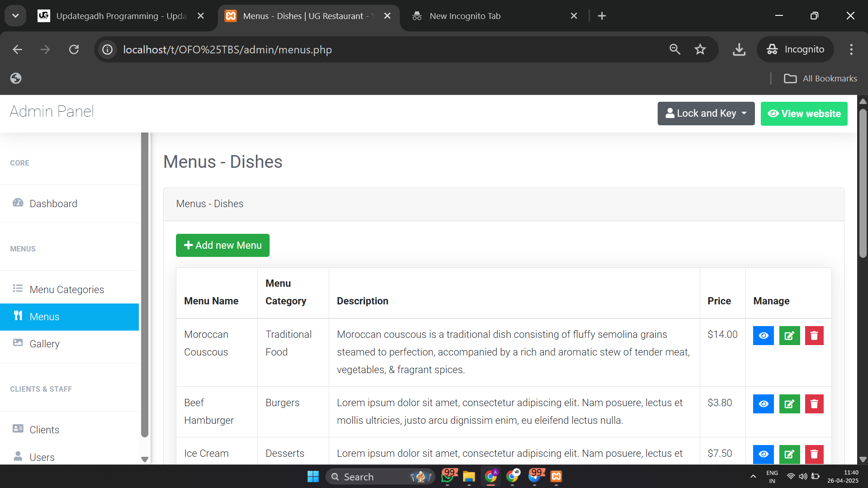Bookmark this page with star icon
868x488 pixels.
[700, 49]
